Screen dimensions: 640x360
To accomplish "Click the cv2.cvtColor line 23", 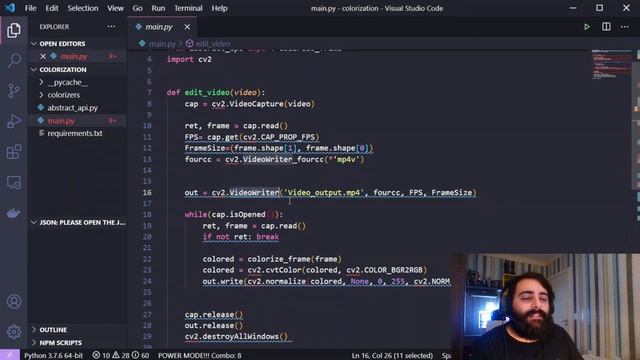I will 314,270.
